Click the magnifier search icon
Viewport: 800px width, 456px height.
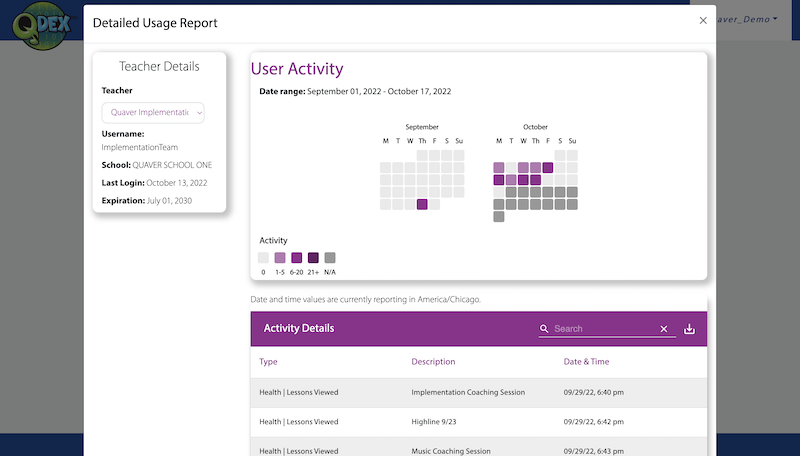544,329
